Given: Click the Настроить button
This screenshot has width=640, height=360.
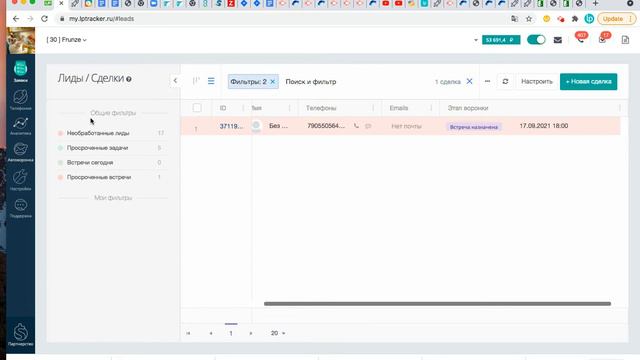Looking at the screenshot, I should pyautogui.click(x=537, y=81).
